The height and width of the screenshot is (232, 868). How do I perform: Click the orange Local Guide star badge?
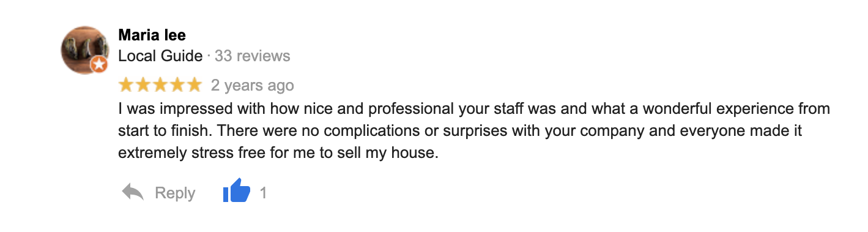(x=99, y=64)
